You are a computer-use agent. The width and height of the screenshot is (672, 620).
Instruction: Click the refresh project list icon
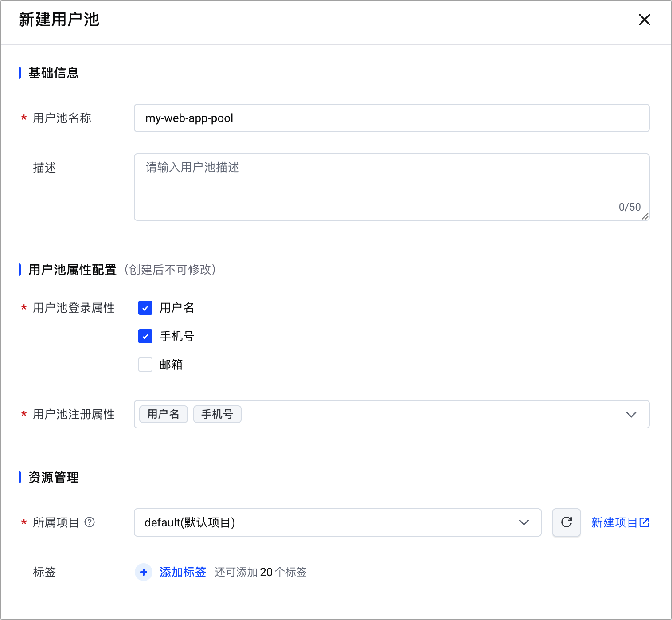pos(567,522)
